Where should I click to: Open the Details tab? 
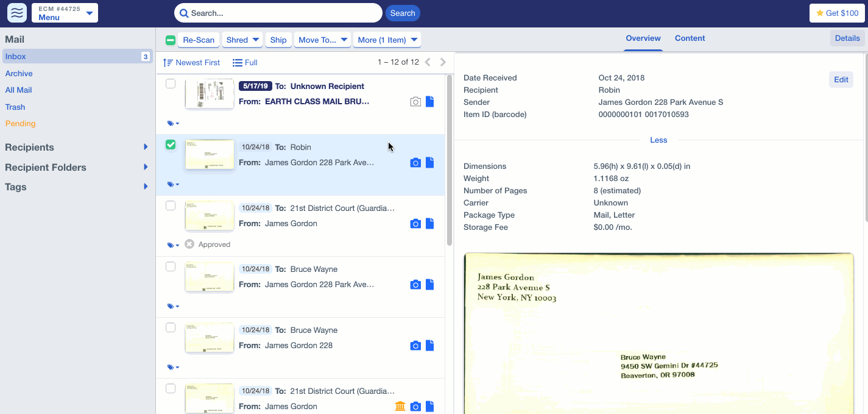coord(847,38)
